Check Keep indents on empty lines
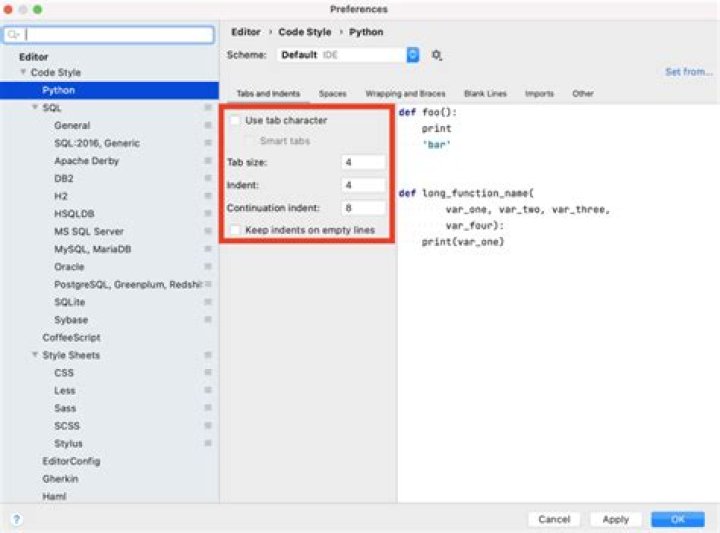This screenshot has height=533, width=720. [235, 230]
